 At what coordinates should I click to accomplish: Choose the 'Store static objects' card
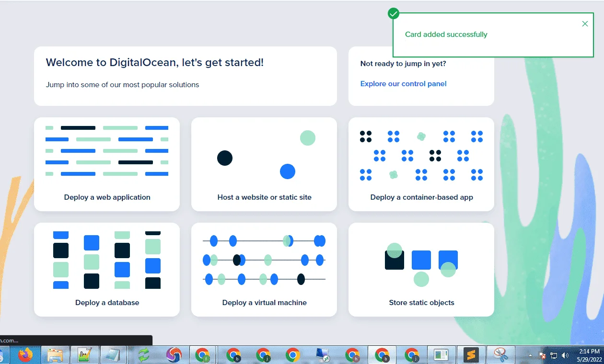point(421,270)
